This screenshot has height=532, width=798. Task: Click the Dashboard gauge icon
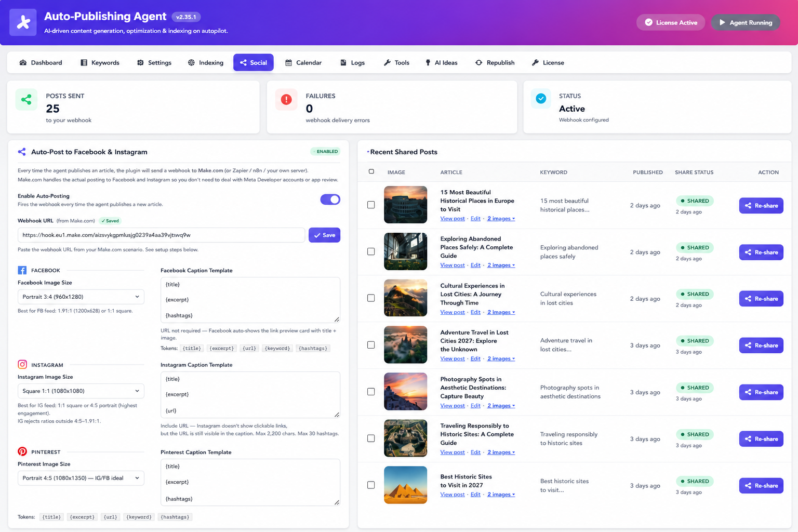pyautogui.click(x=23, y=62)
